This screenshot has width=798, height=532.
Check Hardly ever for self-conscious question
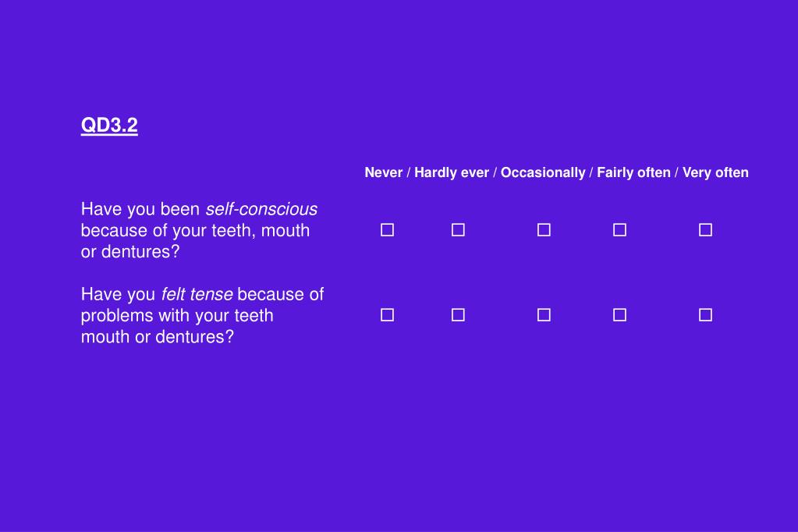458,230
